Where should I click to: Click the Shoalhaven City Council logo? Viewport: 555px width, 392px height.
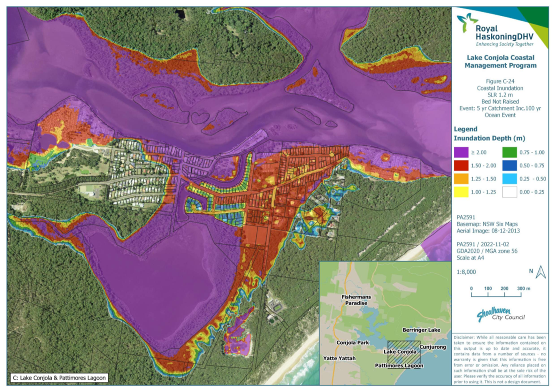coord(500,315)
